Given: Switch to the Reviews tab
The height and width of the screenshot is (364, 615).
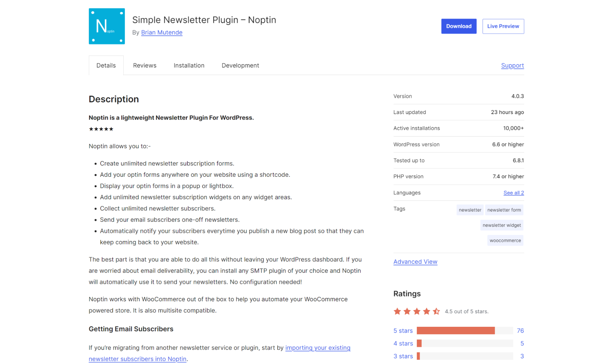Looking at the screenshot, I should (145, 65).
